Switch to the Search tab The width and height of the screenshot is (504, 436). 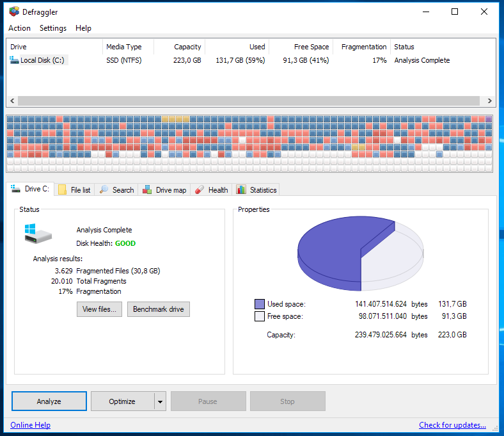click(116, 190)
